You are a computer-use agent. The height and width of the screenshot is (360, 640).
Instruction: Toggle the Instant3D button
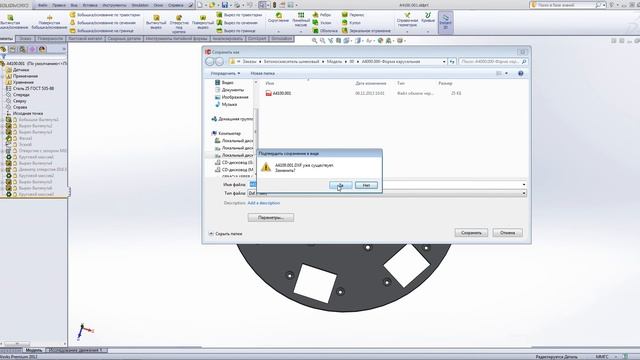(x=445, y=22)
